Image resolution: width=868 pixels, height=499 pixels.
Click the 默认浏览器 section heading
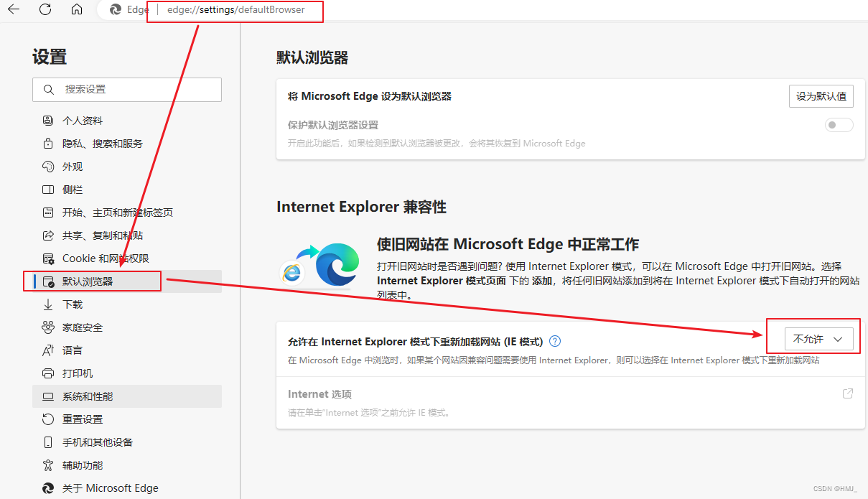[x=312, y=58]
